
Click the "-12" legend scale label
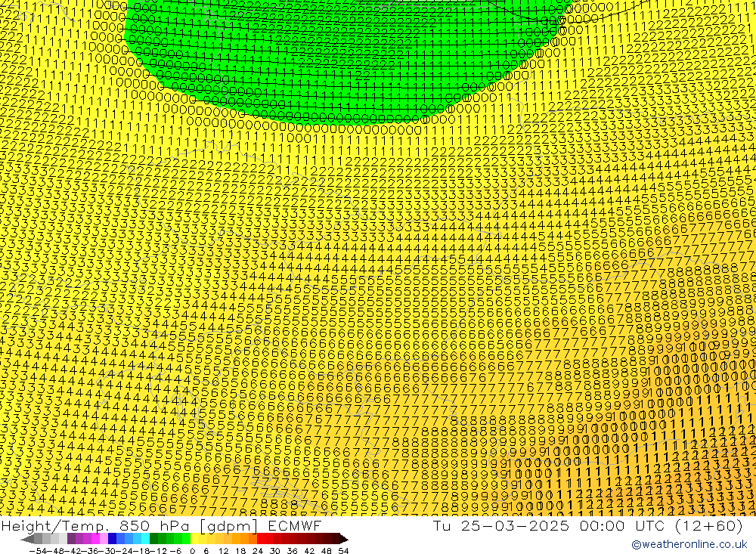pos(159,551)
